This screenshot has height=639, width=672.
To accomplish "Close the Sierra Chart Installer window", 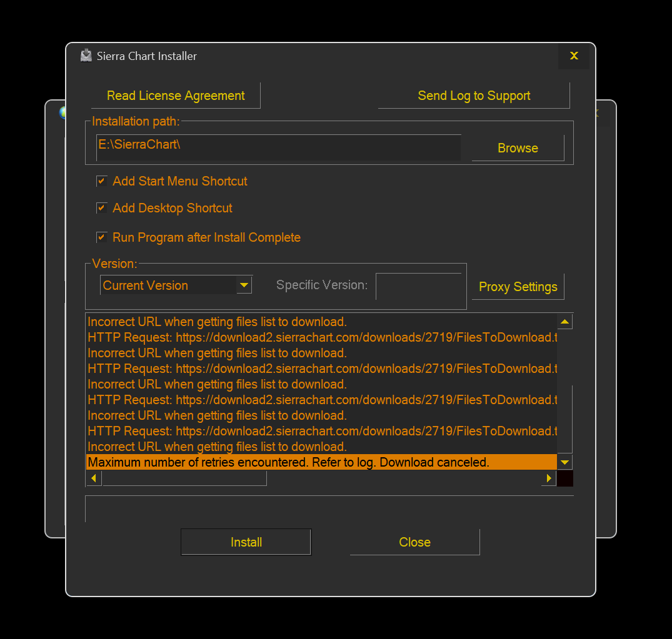I will 574,56.
